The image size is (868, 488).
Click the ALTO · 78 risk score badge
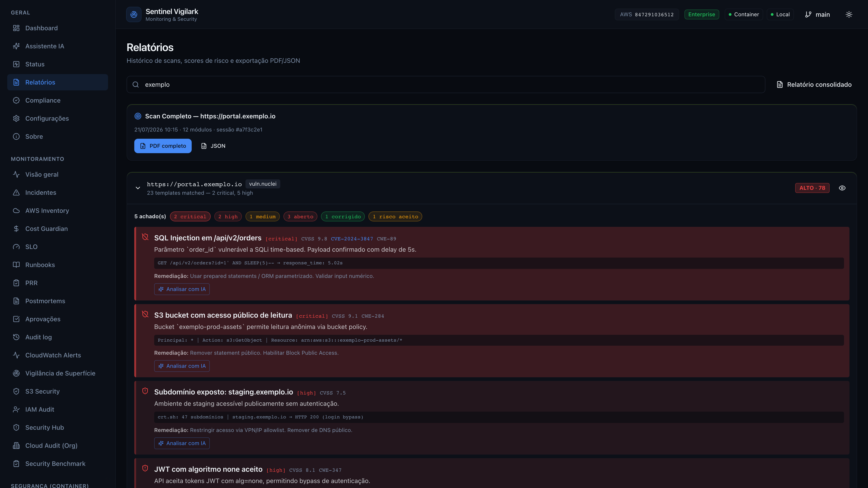[812, 188]
